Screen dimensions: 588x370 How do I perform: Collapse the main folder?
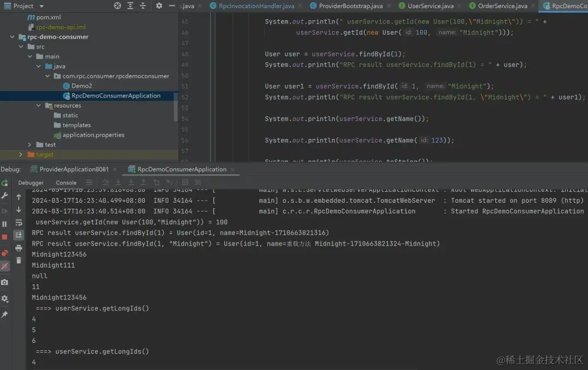click(x=29, y=56)
